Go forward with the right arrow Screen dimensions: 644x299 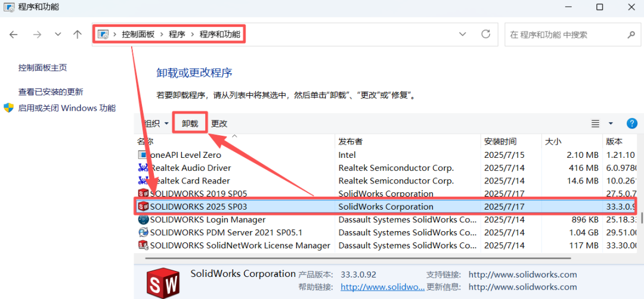click(38, 35)
